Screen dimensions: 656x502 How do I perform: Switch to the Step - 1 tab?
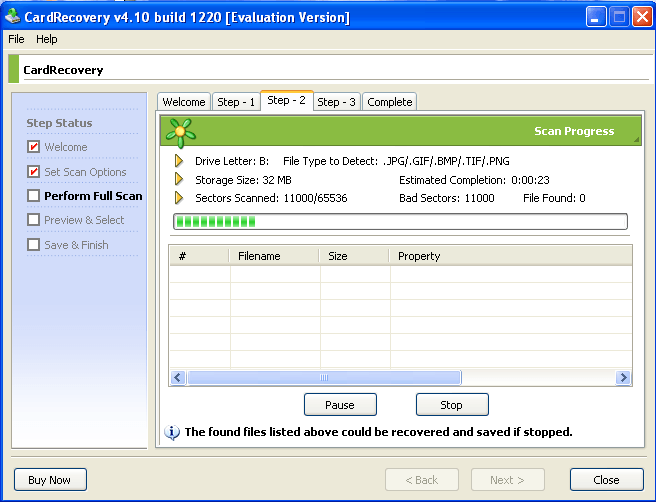coord(236,102)
